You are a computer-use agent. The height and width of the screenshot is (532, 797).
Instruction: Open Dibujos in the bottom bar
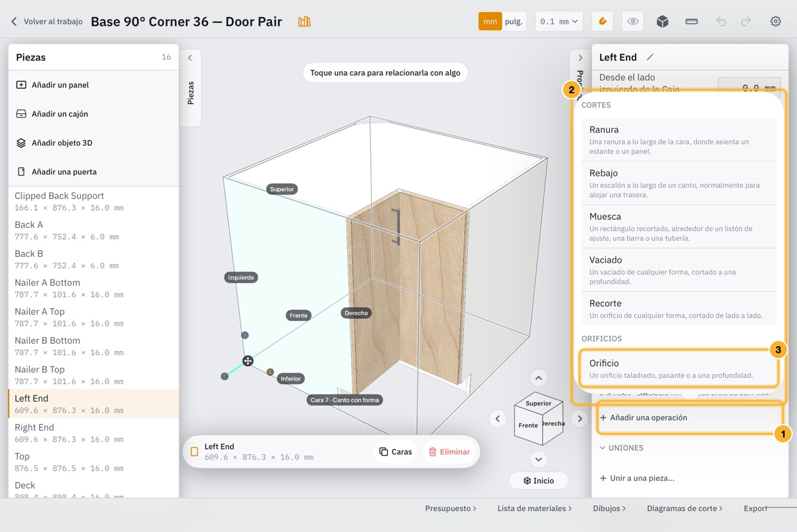pyautogui.click(x=609, y=508)
